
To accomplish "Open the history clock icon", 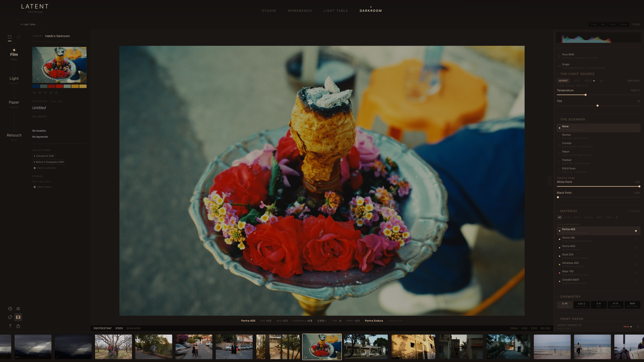I will point(10,308).
